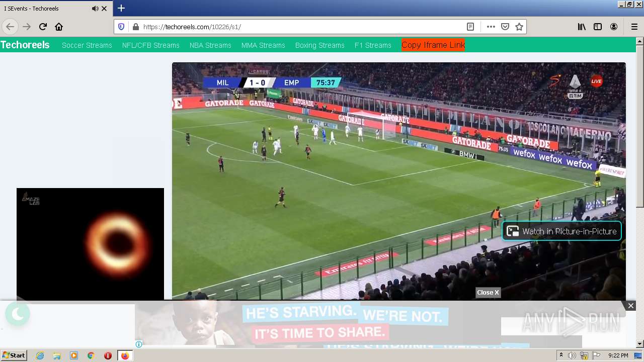644x362 pixels.
Task: Click the Close X ad button
Action: (x=488, y=293)
